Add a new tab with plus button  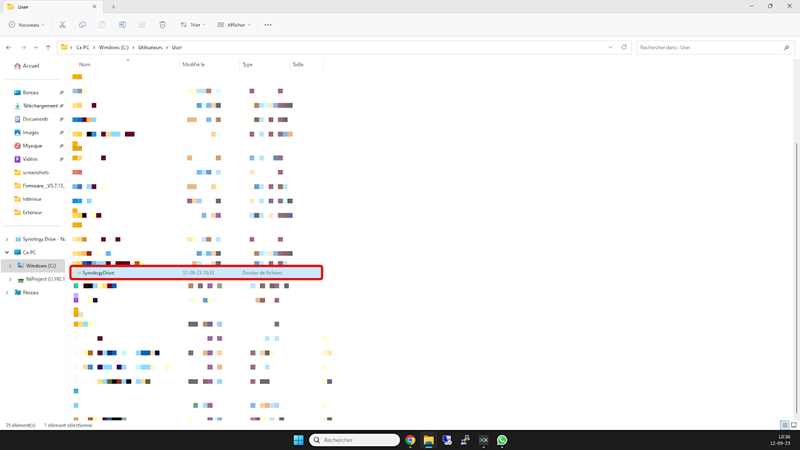click(113, 7)
